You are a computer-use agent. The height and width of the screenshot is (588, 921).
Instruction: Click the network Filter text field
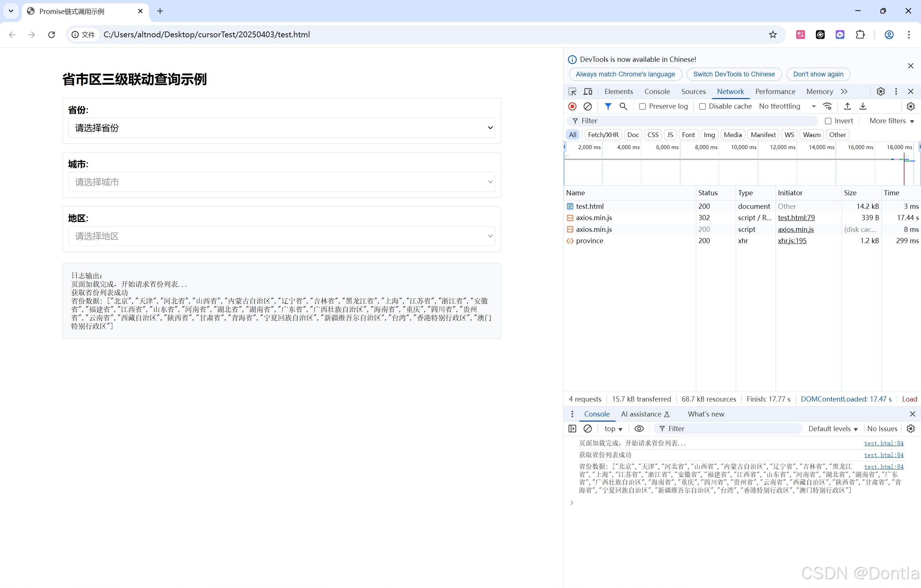[x=696, y=121]
